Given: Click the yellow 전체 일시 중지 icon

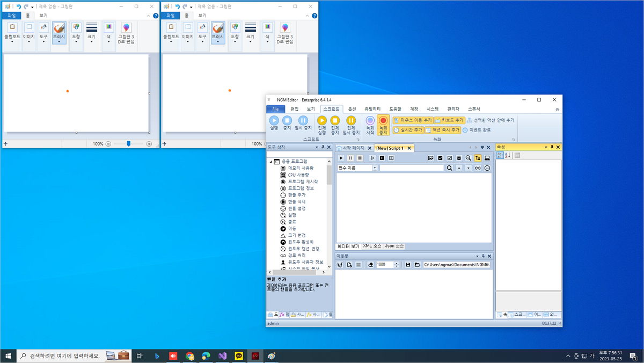Looking at the screenshot, I should click(351, 121).
